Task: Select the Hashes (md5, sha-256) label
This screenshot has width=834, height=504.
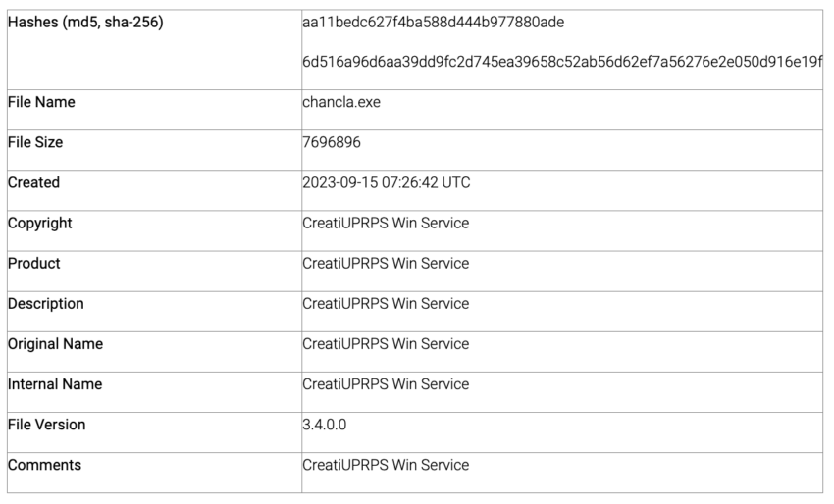Action: [x=85, y=23]
